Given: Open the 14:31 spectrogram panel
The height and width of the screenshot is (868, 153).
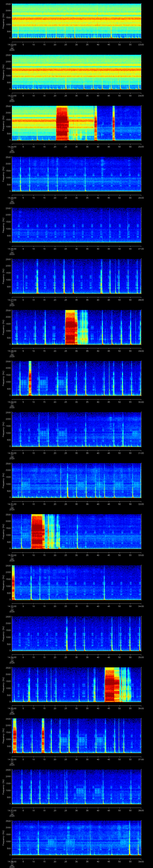Looking at the screenshot, I should pos(76,480).
